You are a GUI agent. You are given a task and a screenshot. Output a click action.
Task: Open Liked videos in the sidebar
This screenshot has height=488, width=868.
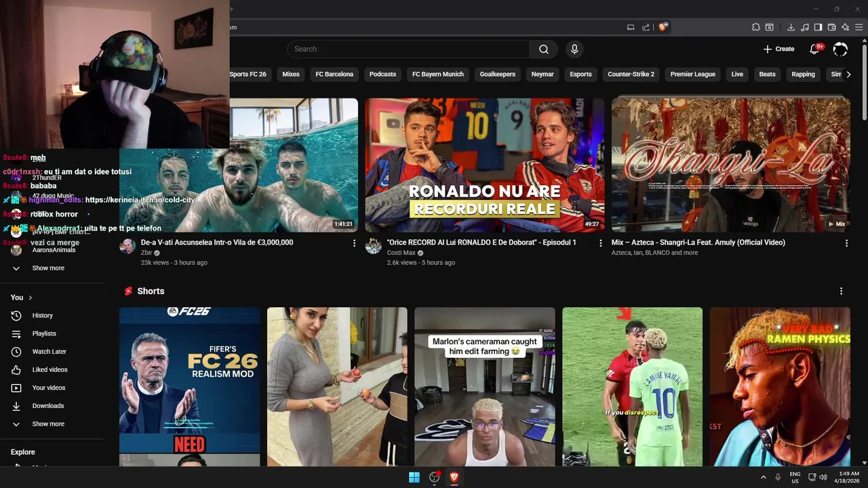pyautogui.click(x=50, y=369)
